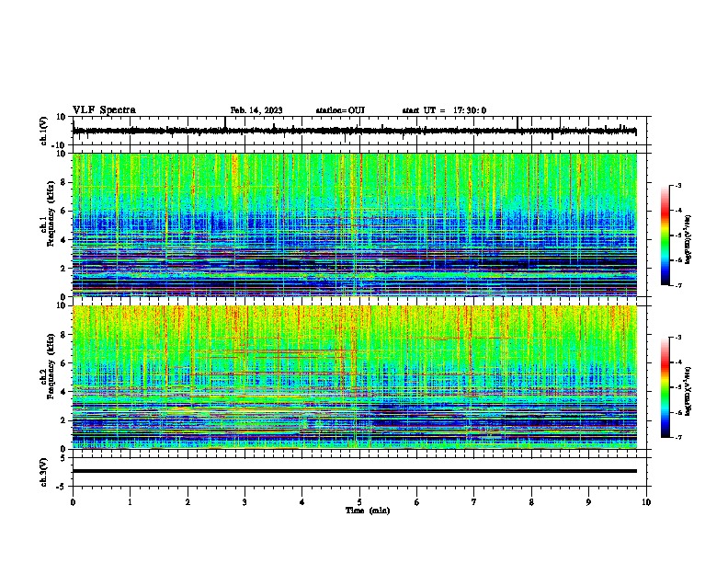The height and width of the screenshot is (563, 728).
Task: Click time axis tick label "3"
Action: 245,502
